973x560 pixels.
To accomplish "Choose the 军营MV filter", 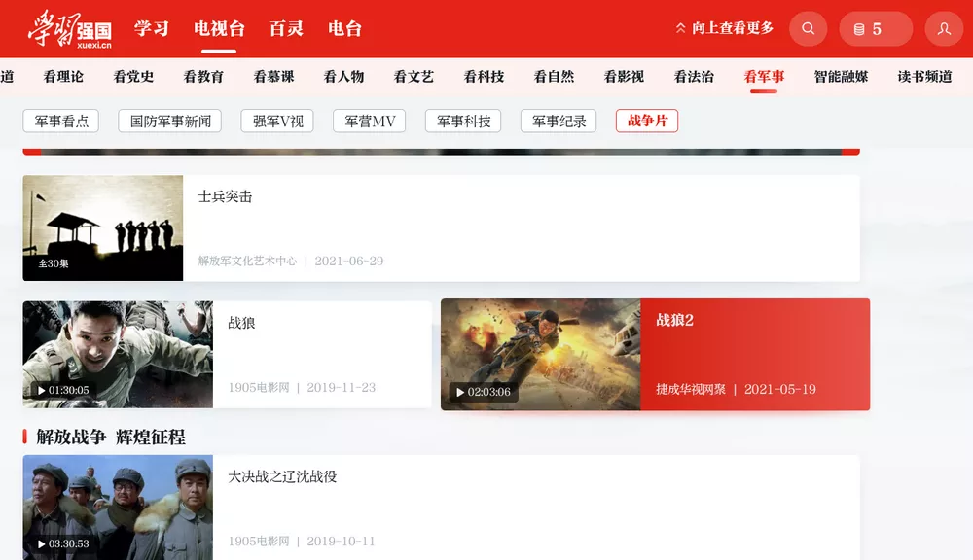I will tap(369, 122).
